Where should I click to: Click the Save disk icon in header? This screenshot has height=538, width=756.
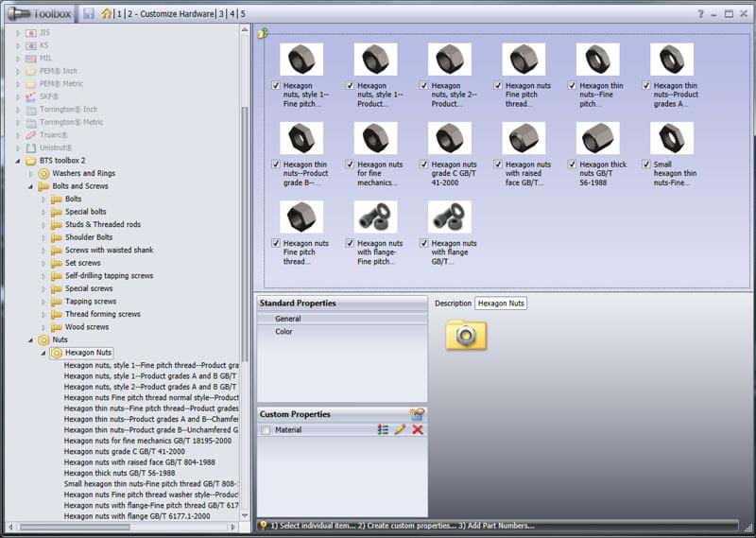88,13
